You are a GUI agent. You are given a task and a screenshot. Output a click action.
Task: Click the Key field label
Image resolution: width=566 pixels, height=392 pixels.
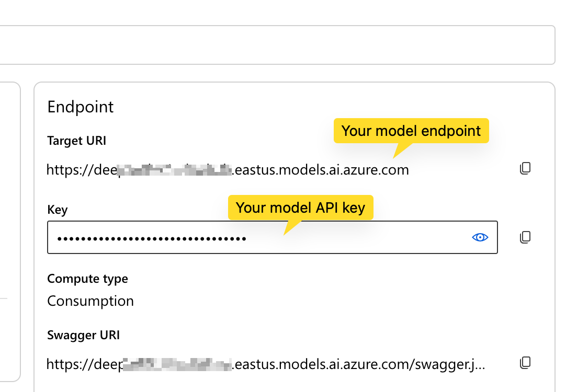pyautogui.click(x=57, y=210)
